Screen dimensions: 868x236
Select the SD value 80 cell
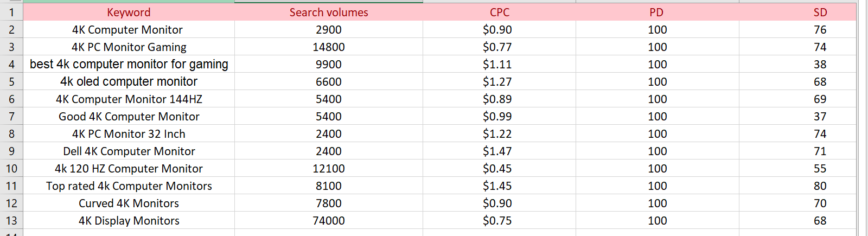pyautogui.click(x=820, y=186)
